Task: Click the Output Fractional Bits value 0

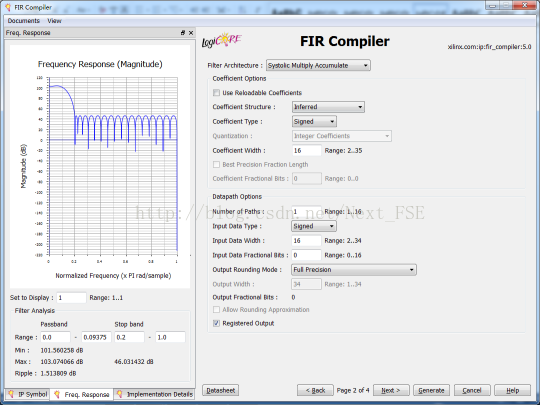Action: click(x=293, y=297)
